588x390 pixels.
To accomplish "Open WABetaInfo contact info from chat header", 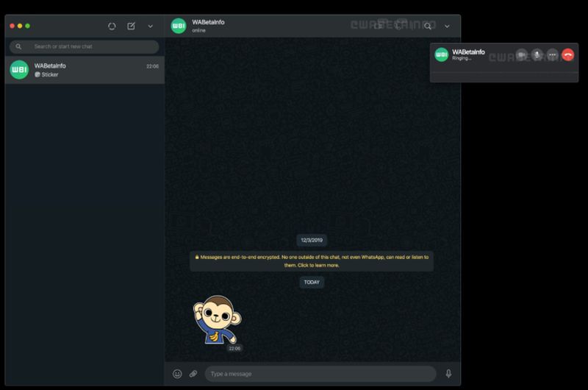I will tap(209, 26).
